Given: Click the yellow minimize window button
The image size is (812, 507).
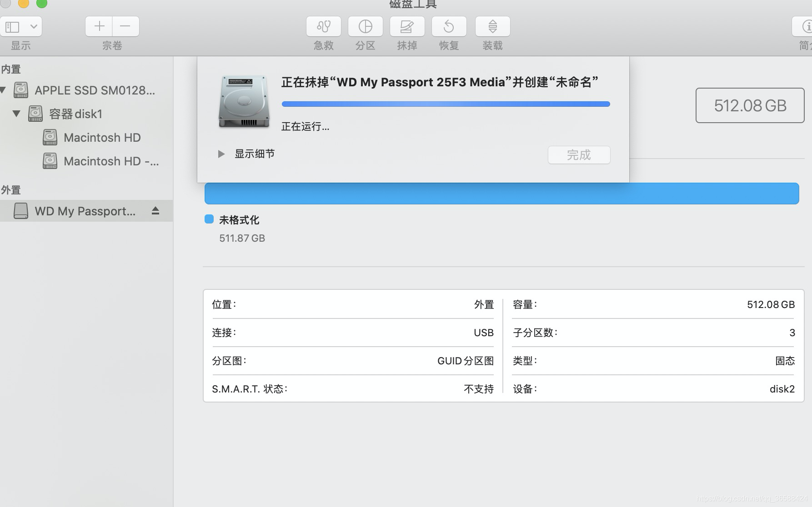Looking at the screenshot, I should [24, 3].
